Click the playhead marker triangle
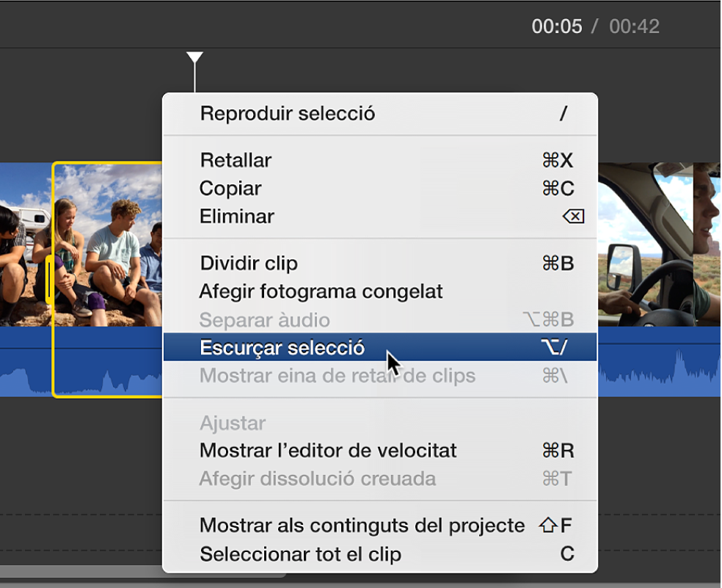The height and width of the screenshot is (588, 722). tap(194, 58)
